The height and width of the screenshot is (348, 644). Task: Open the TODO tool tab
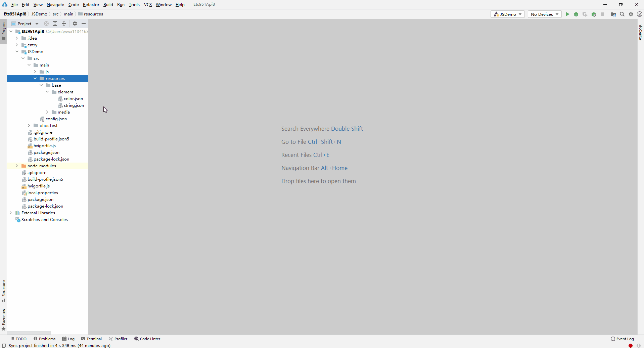click(18, 339)
